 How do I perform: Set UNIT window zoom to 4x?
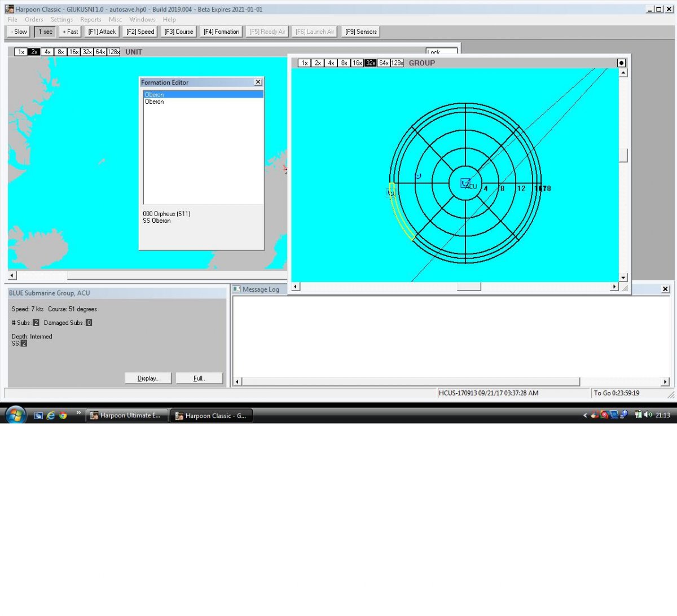(47, 52)
